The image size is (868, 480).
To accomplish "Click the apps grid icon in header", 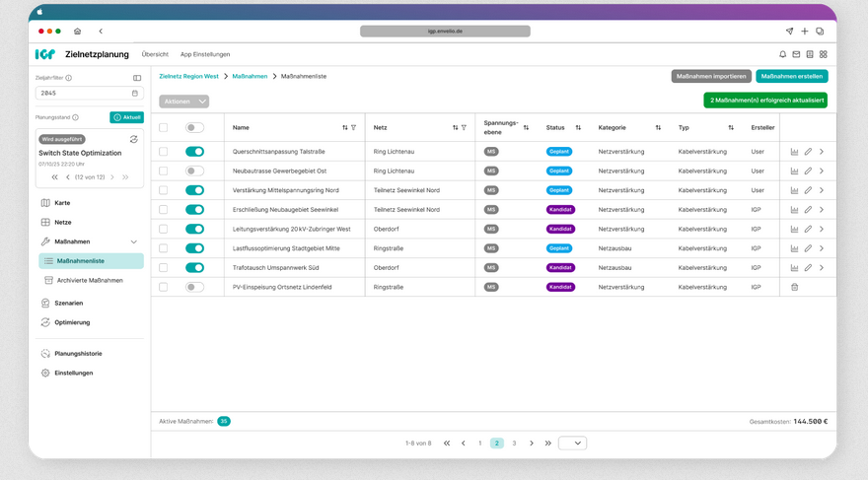I will (824, 54).
